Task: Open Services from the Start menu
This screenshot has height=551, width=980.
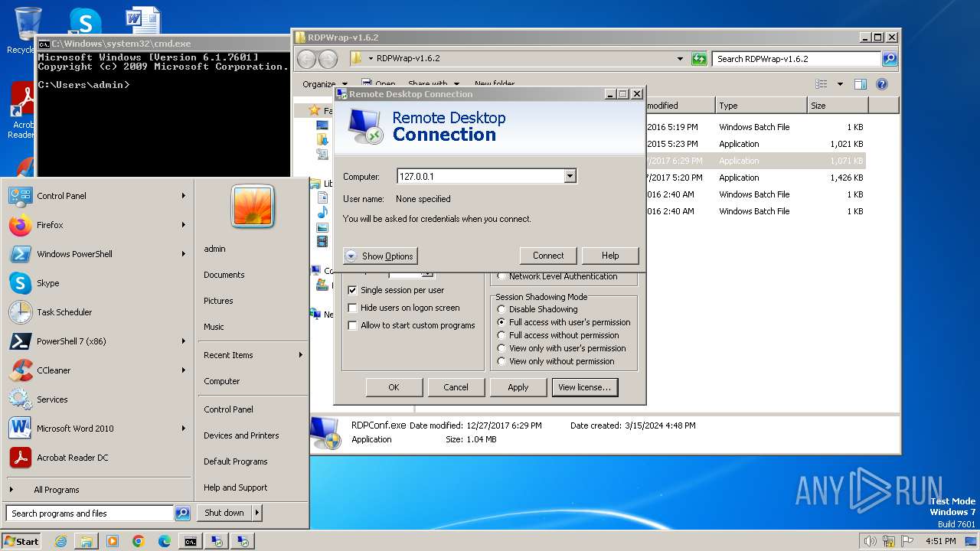Action: click(96, 399)
